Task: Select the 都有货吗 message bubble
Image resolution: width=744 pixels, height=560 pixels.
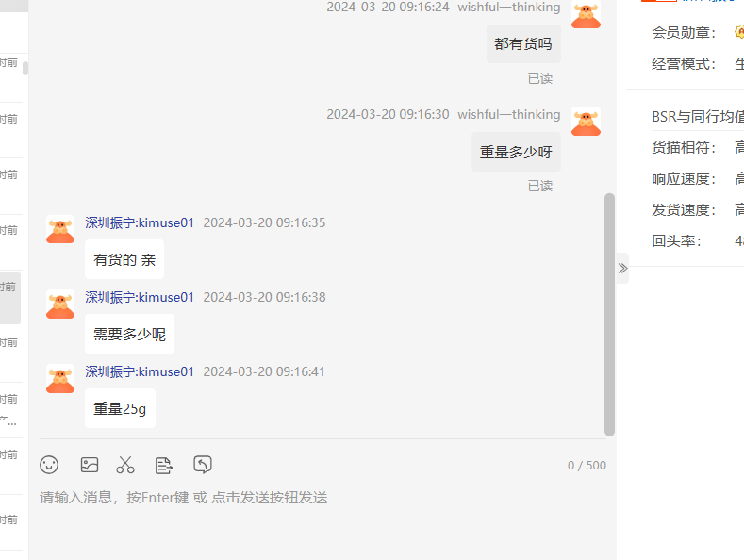Action: click(x=523, y=44)
